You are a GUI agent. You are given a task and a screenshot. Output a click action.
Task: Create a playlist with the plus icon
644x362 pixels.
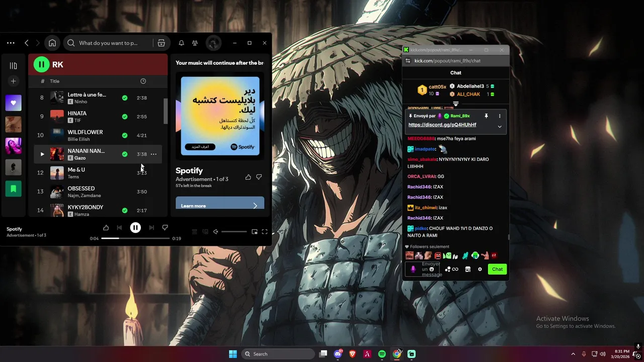click(14, 81)
